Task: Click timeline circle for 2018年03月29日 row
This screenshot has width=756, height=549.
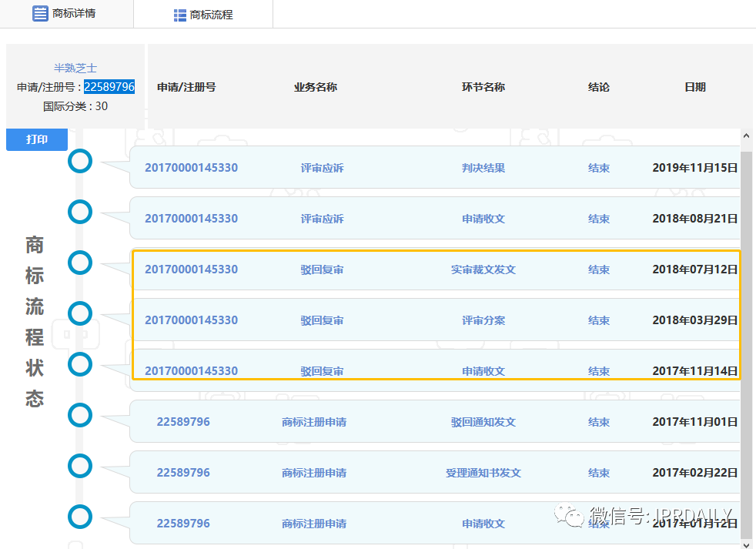Action: pos(80,313)
